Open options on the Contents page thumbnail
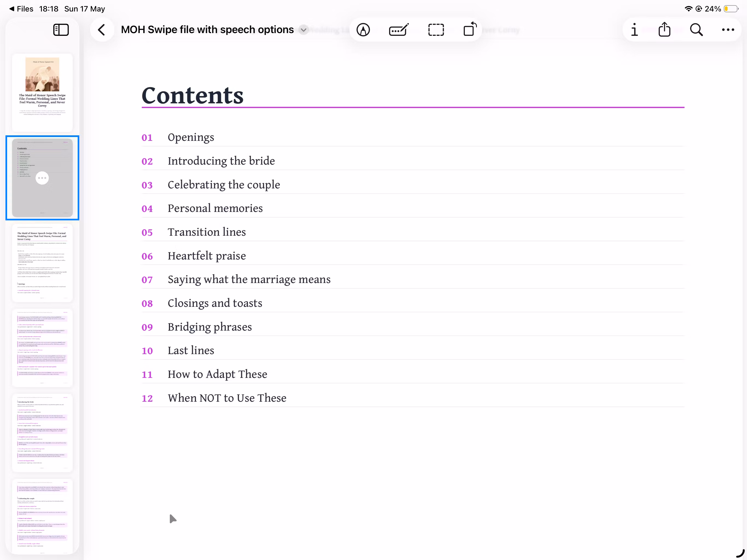The width and height of the screenshot is (747, 560). pyautogui.click(x=42, y=178)
